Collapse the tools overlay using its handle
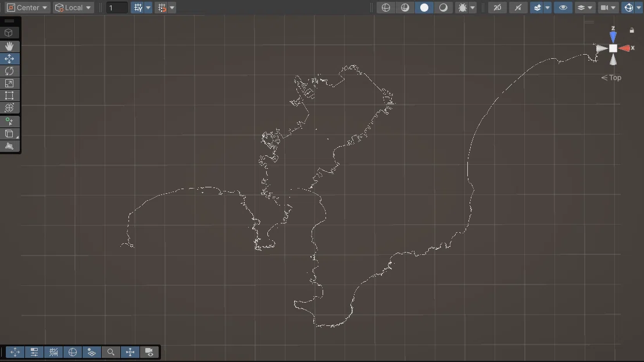 tap(9, 21)
